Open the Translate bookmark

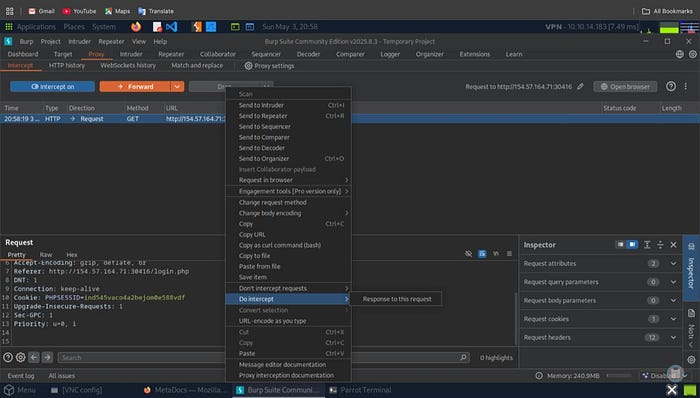click(156, 11)
